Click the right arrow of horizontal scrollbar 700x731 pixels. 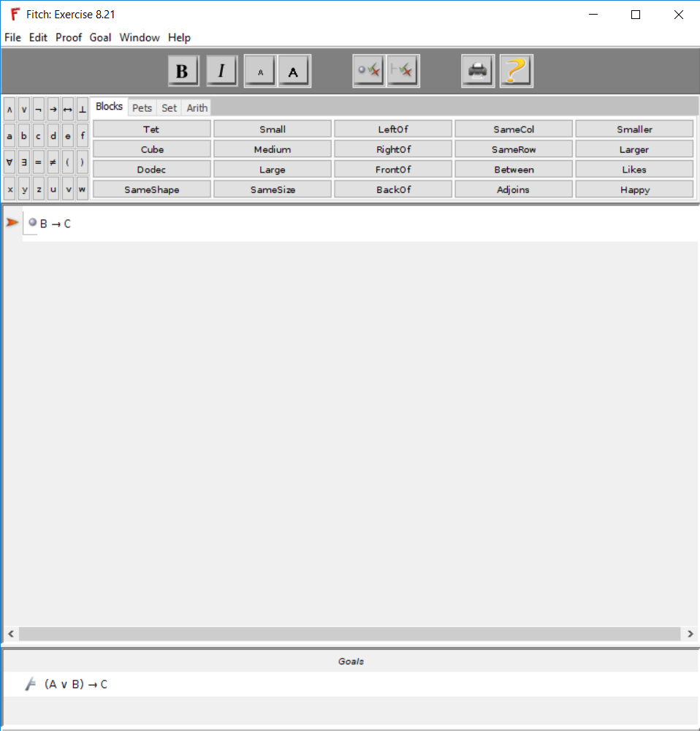tap(690, 634)
